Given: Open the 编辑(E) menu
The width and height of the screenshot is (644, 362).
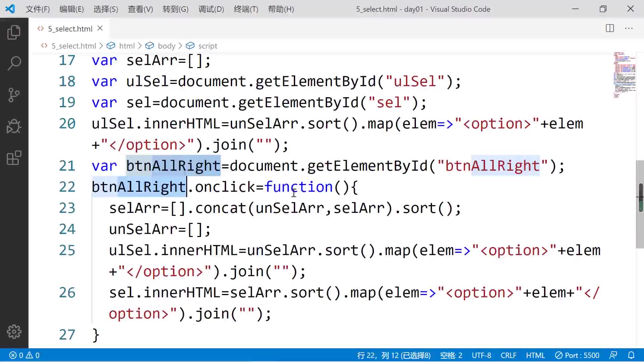Looking at the screenshot, I should point(71,9).
